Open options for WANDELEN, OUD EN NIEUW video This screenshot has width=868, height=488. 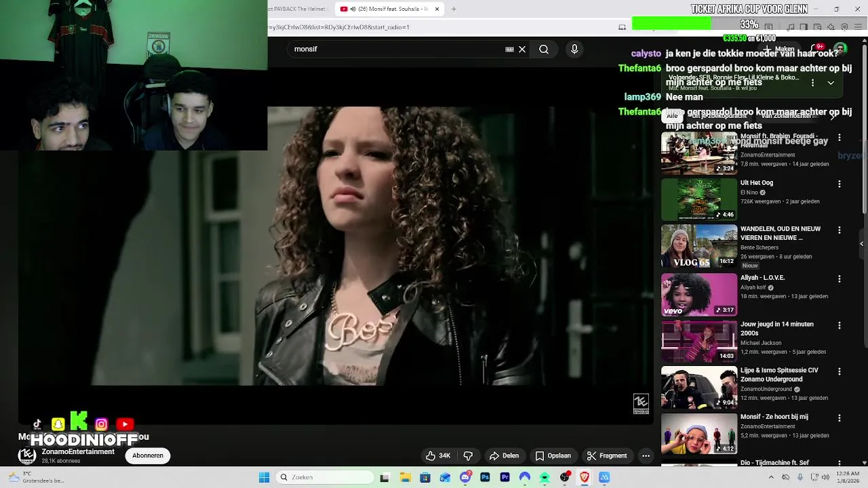point(840,230)
